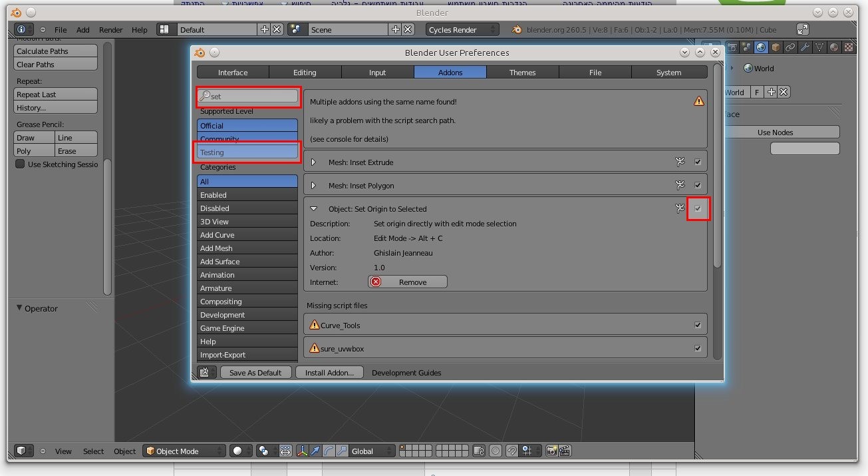Delete the active scene with X
The width and height of the screenshot is (868, 476).
408,29
